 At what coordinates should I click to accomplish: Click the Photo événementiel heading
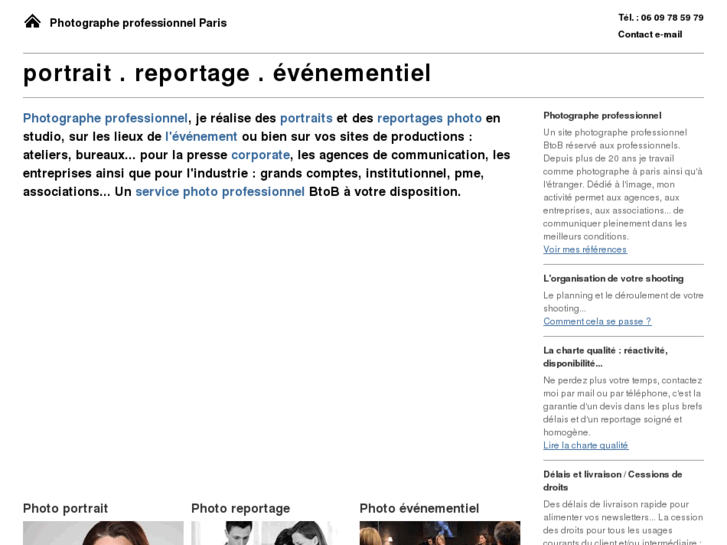pos(419,508)
